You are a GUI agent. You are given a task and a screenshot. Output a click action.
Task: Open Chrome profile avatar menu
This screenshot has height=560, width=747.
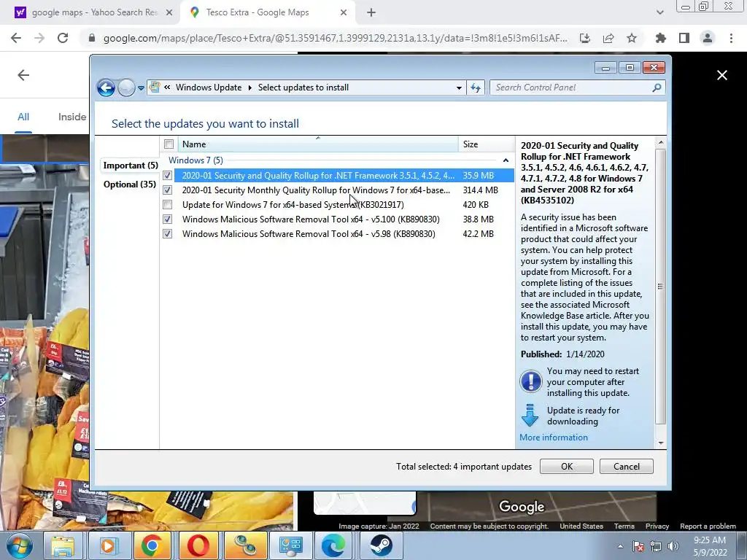pyautogui.click(x=708, y=38)
